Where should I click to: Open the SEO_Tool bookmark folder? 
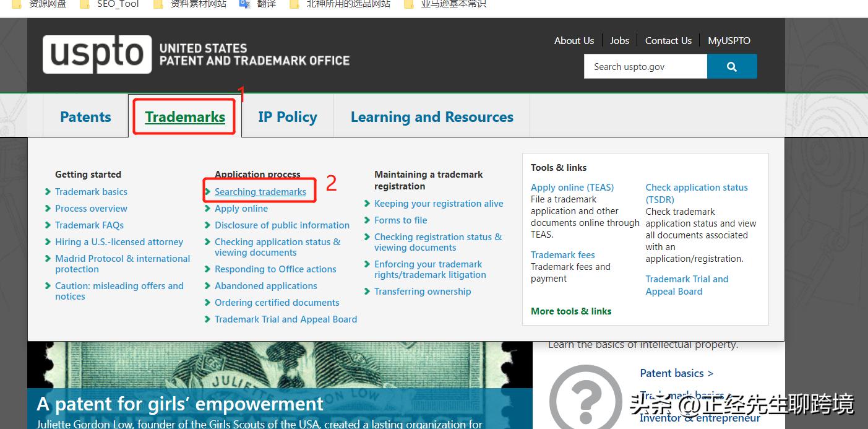coord(110,4)
